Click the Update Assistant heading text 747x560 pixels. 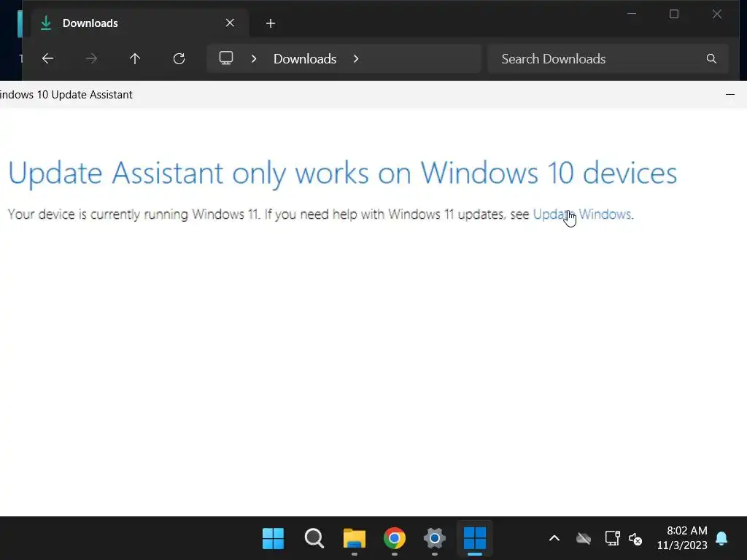coord(343,173)
